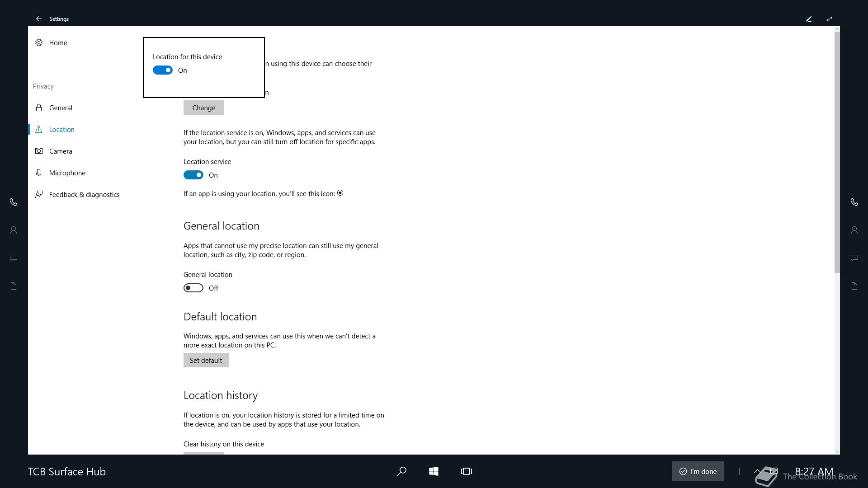Open the Windows Start button
Screen dimensions: 868x488
coord(434,471)
